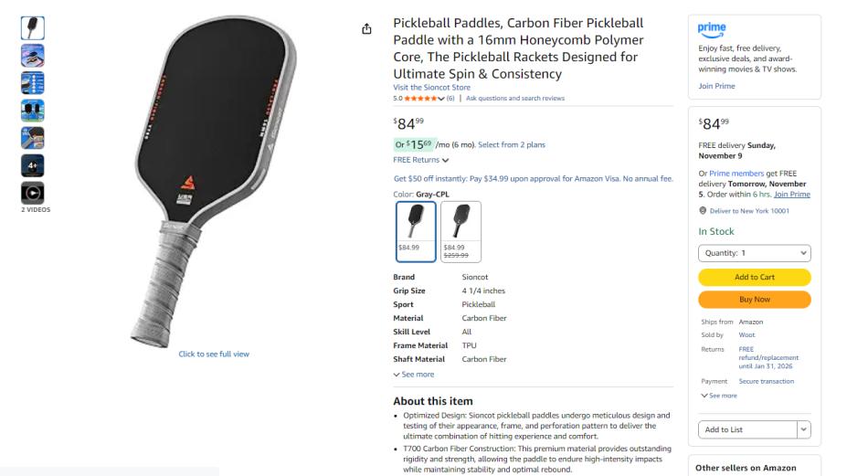Expand FREE Returns details
This screenshot has width=868, height=476.
(421, 160)
